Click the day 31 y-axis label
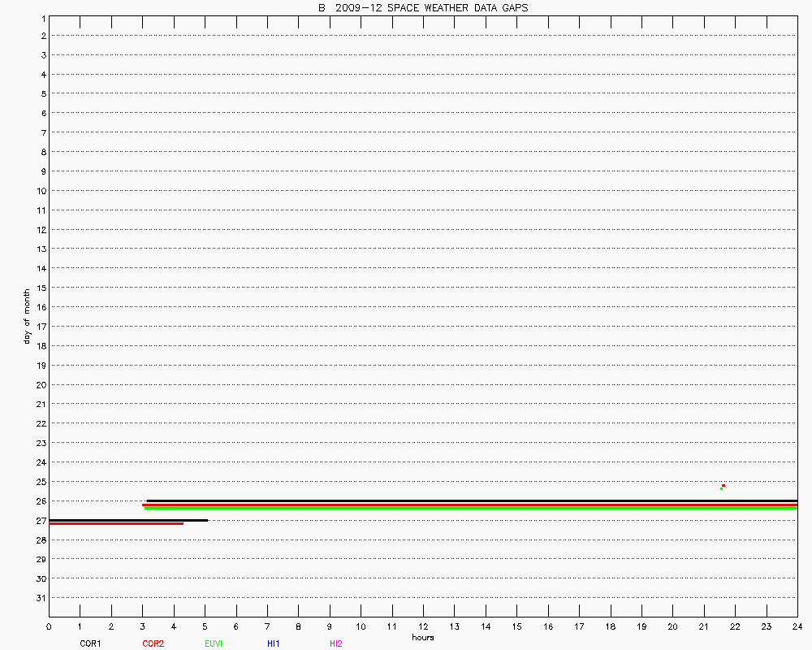The height and width of the screenshot is (650, 812). pos(40,598)
